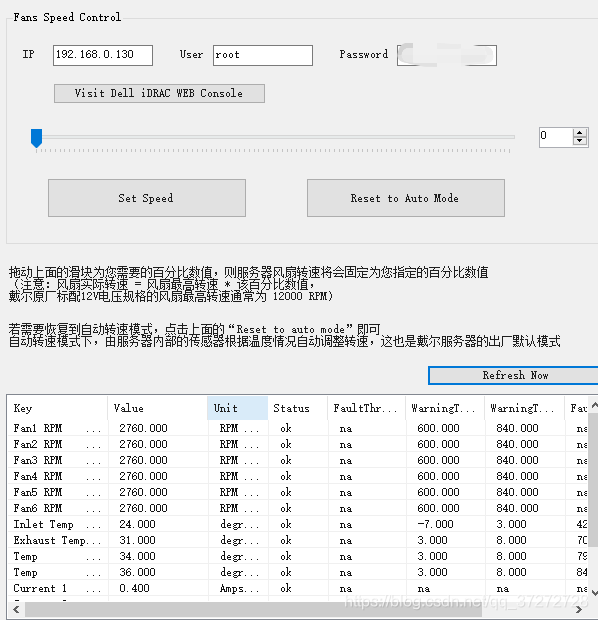Click the -7.000 warning threshold cell
Viewport: 598px width, 620px height.
pyautogui.click(x=435, y=524)
